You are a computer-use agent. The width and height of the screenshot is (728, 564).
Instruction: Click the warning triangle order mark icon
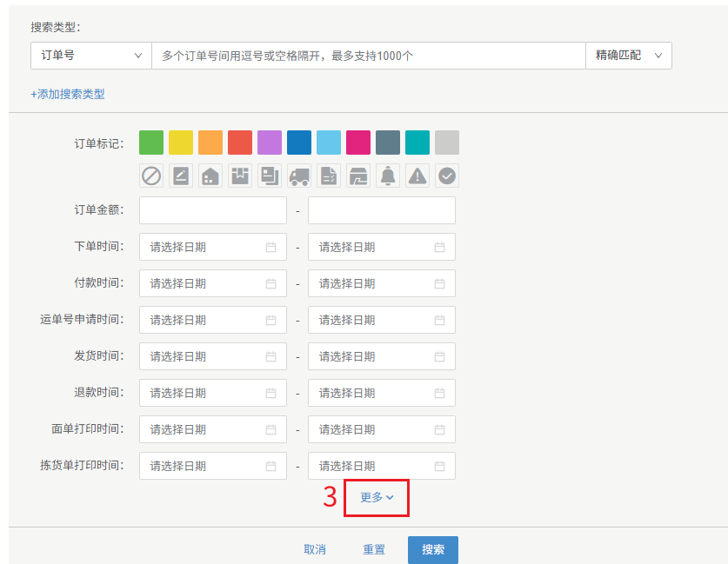pos(417,176)
